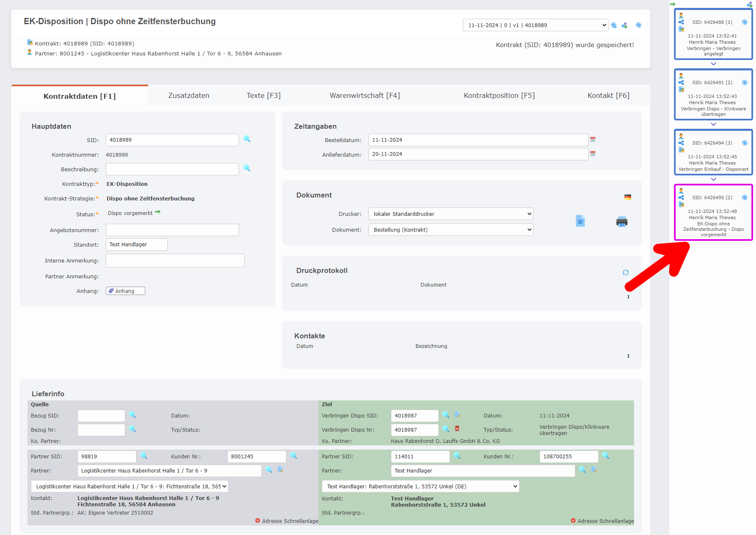Open the Zusatzdaten tab
The height and width of the screenshot is (535, 756).
tap(189, 95)
